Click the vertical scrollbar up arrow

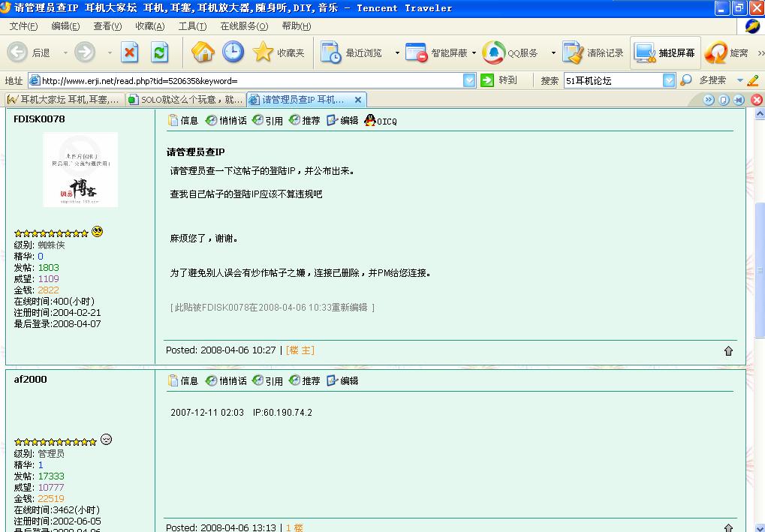(x=760, y=114)
